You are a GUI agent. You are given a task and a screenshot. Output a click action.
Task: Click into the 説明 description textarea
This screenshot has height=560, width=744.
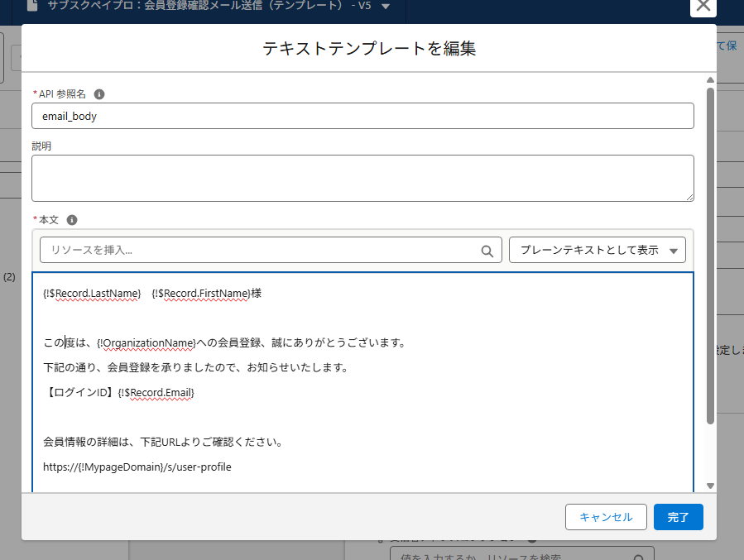362,178
